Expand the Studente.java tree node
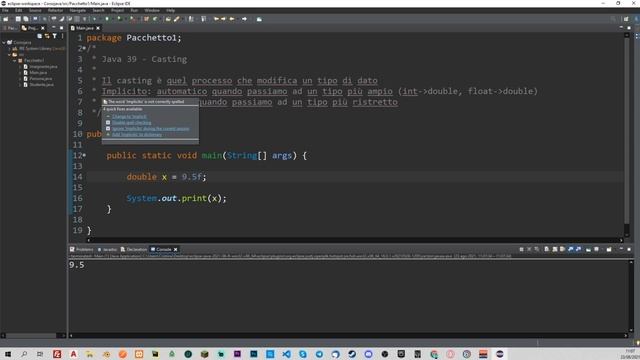Screen dimensions: 640x360 pos(20,84)
